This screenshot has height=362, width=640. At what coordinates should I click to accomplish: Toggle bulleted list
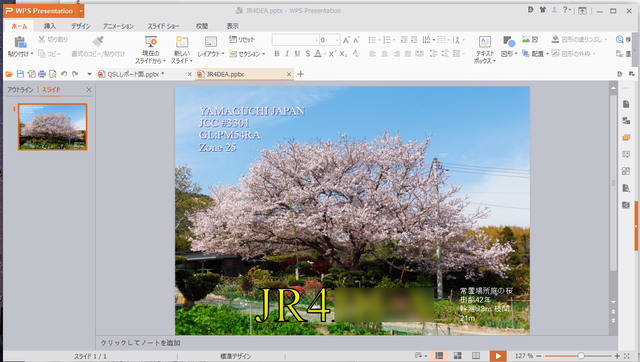pos(373,40)
